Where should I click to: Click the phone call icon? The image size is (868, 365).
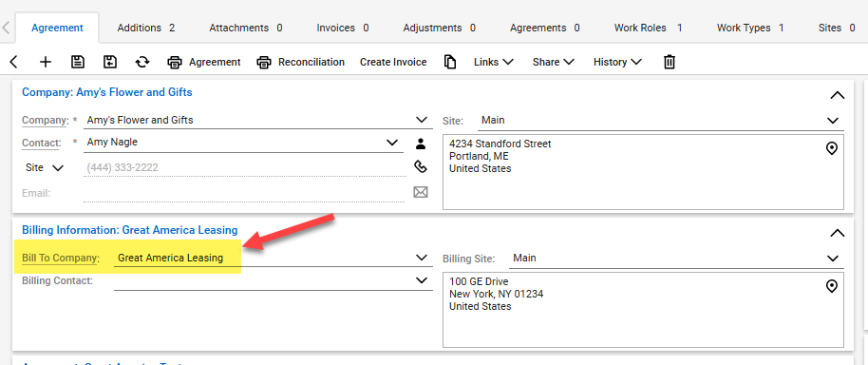coord(421,166)
